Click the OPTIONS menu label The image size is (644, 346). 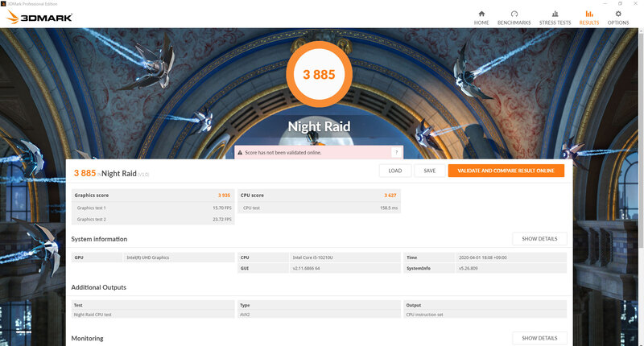[618, 23]
